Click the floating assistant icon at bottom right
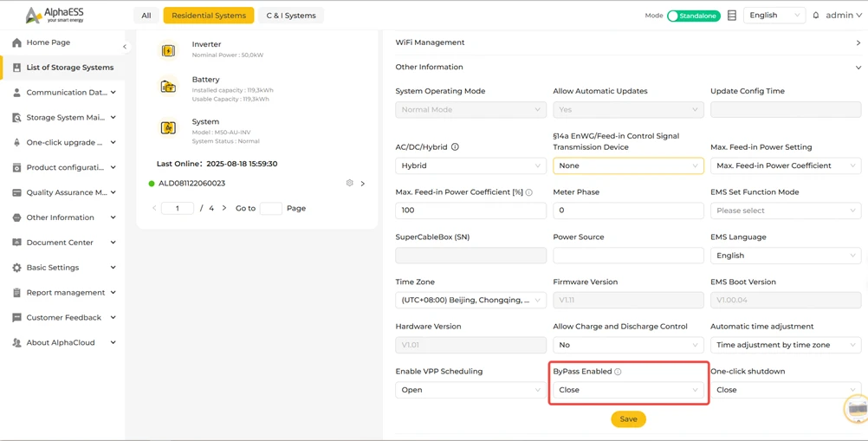Image resolution: width=868 pixels, height=441 pixels. click(857, 410)
